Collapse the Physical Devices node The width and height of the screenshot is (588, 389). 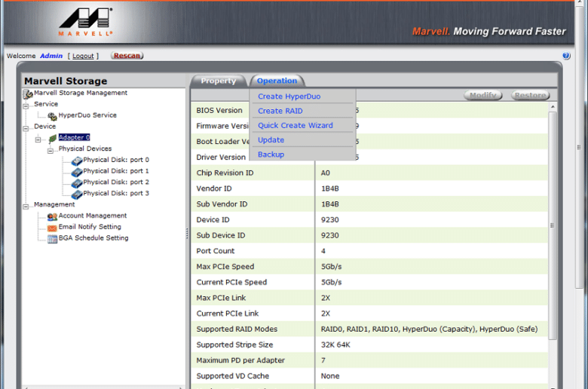tap(51, 151)
